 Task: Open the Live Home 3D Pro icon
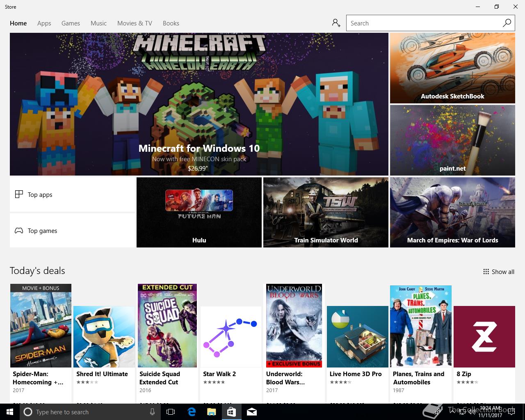pos(358,337)
